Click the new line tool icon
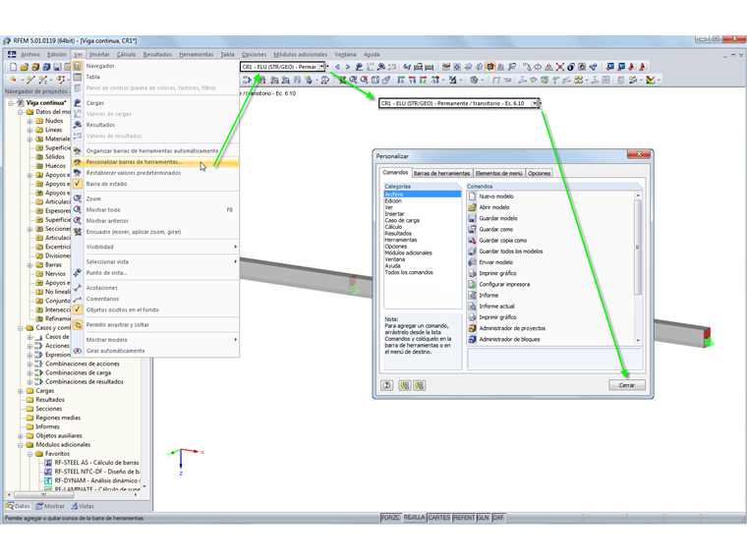Viewport: 747px width, 560px height. [30, 80]
